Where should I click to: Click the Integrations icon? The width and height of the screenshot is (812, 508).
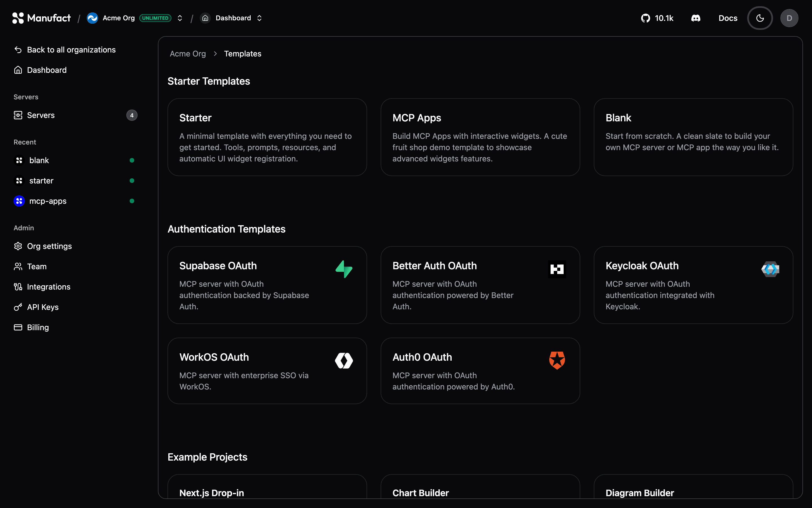click(18, 287)
